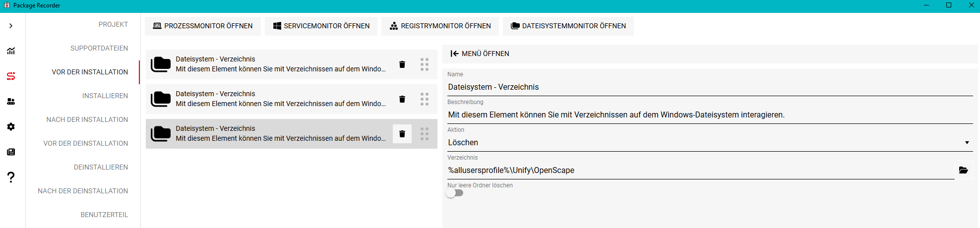The width and height of the screenshot is (980, 228).
Task: Toggle Nur leere Ordner löschen switch
Action: pyautogui.click(x=455, y=193)
